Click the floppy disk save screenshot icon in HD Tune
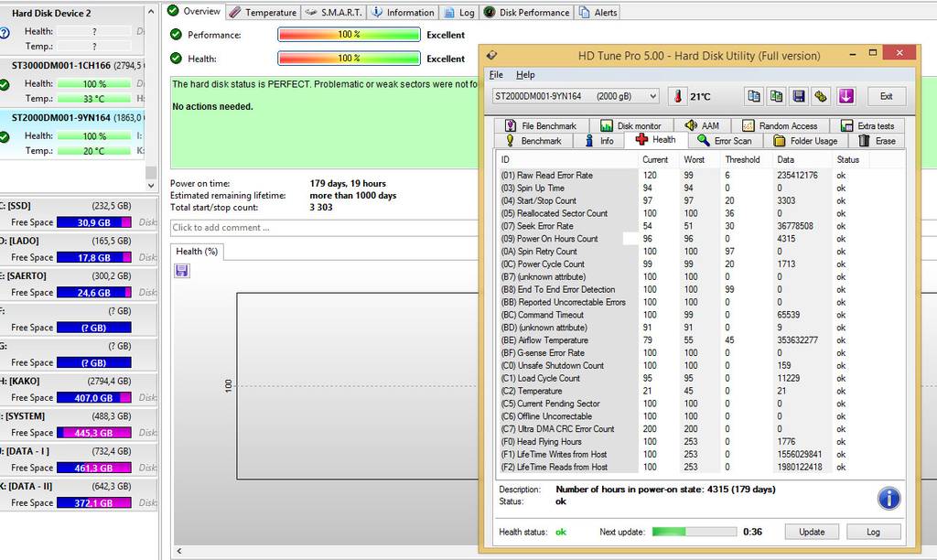Viewport: 937px width, 560px height. click(798, 96)
